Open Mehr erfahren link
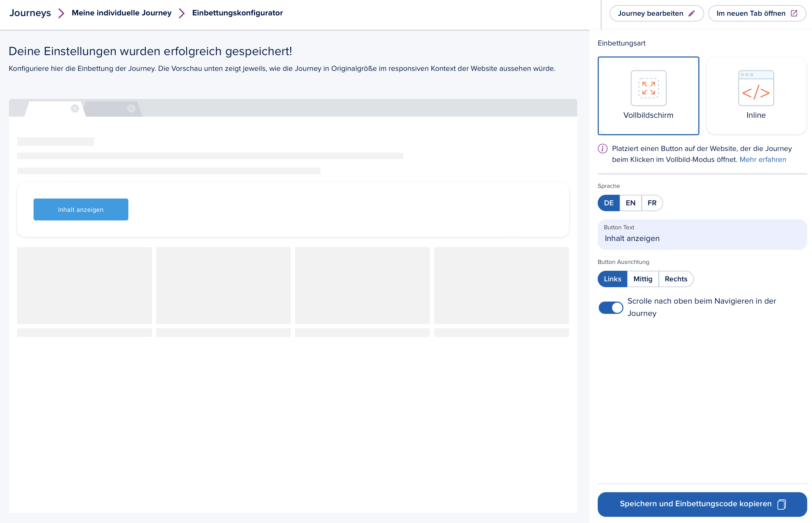 point(763,160)
